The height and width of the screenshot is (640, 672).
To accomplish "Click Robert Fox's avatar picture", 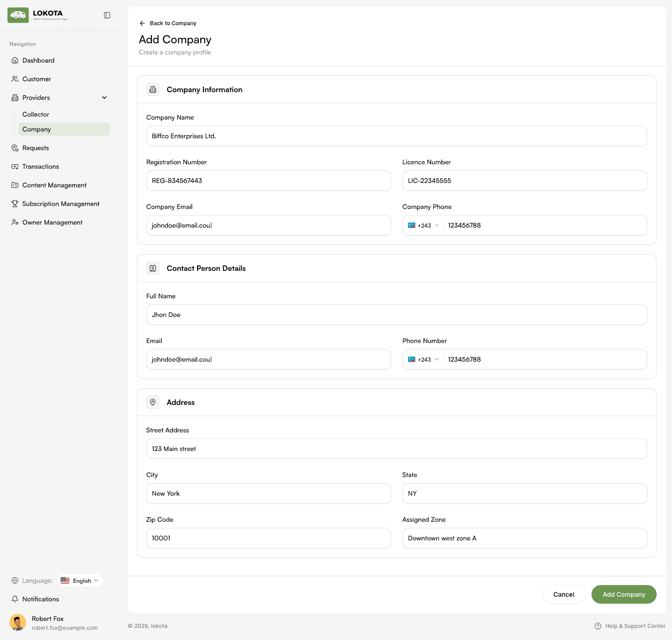I will [18, 622].
